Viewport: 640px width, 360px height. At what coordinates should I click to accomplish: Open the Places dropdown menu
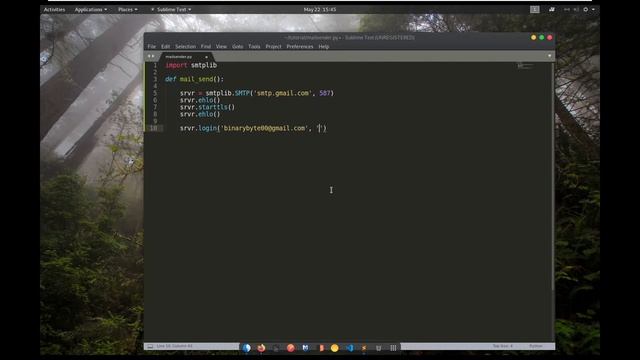[128, 9]
